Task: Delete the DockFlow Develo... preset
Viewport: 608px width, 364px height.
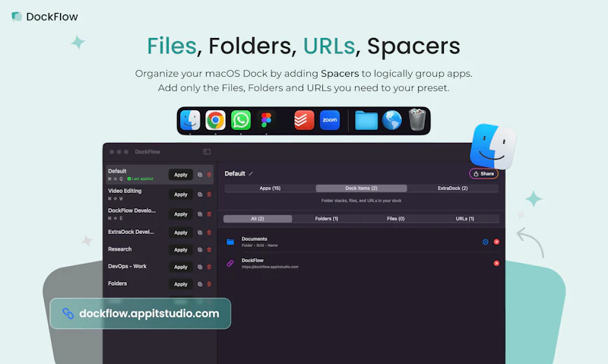Action: (x=210, y=214)
